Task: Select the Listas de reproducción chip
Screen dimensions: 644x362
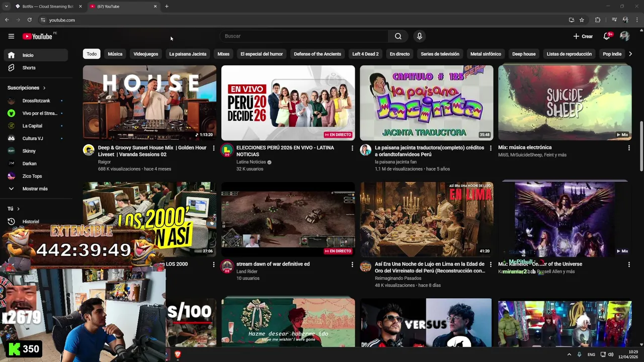Action: [x=569, y=54]
